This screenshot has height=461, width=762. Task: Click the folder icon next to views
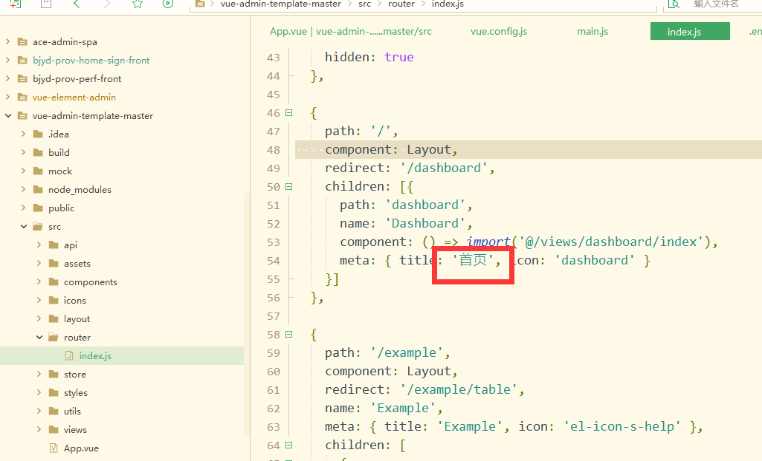tap(53, 429)
